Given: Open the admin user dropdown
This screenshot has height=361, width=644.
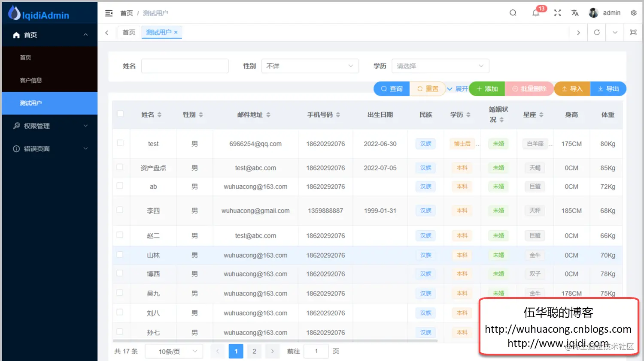Looking at the screenshot, I should [605, 13].
